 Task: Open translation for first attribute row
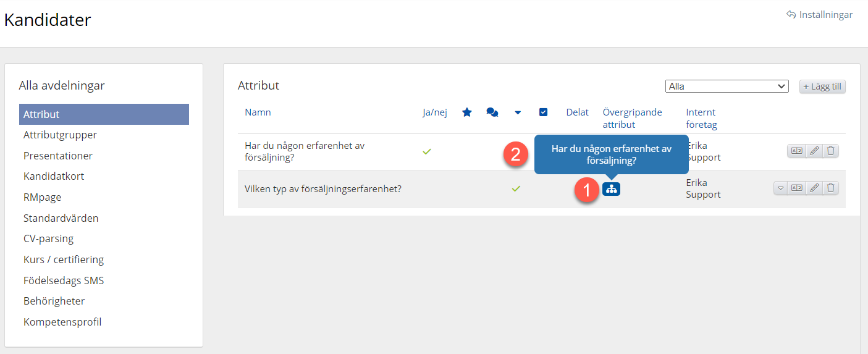[796, 151]
